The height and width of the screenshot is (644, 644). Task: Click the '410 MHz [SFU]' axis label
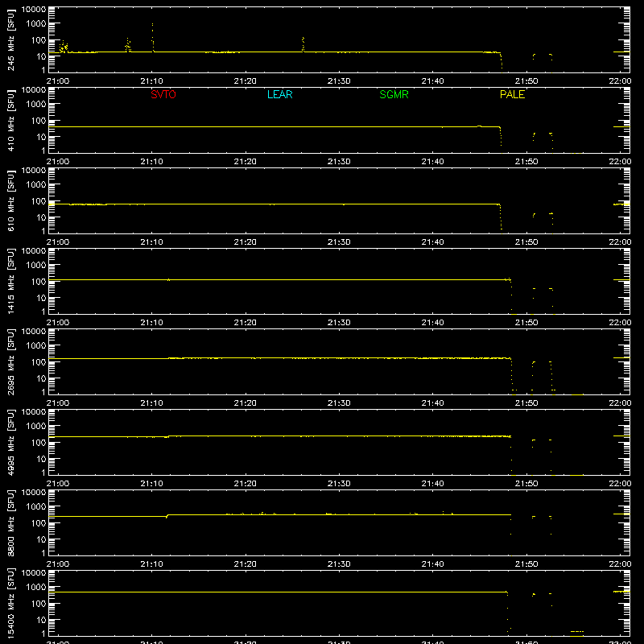[11, 121]
